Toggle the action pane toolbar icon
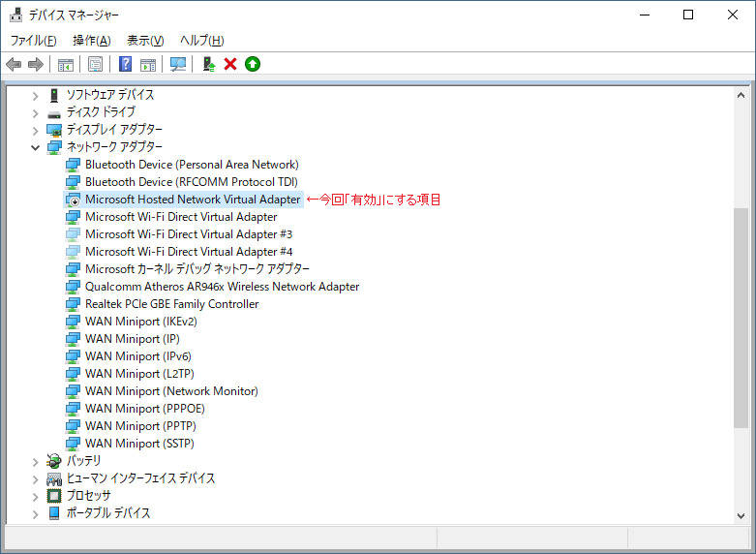Image resolution: width=756 pixels, height=554 pixels. pos(148,64)
